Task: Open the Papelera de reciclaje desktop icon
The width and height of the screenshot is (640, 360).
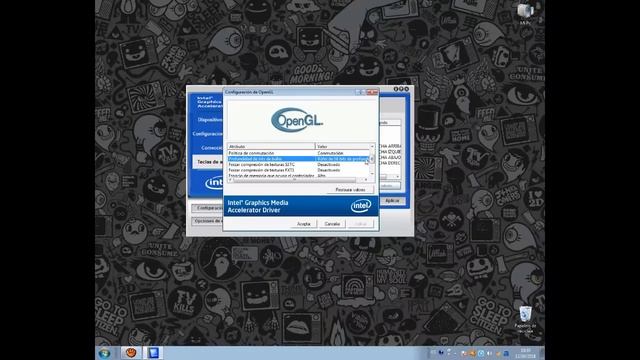Action: coord(525,320)
